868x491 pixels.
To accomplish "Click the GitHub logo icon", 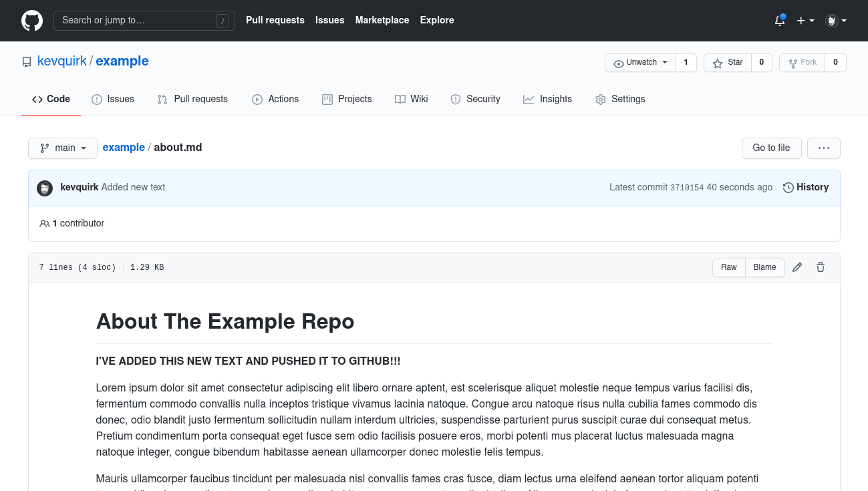I will (31, 20).
